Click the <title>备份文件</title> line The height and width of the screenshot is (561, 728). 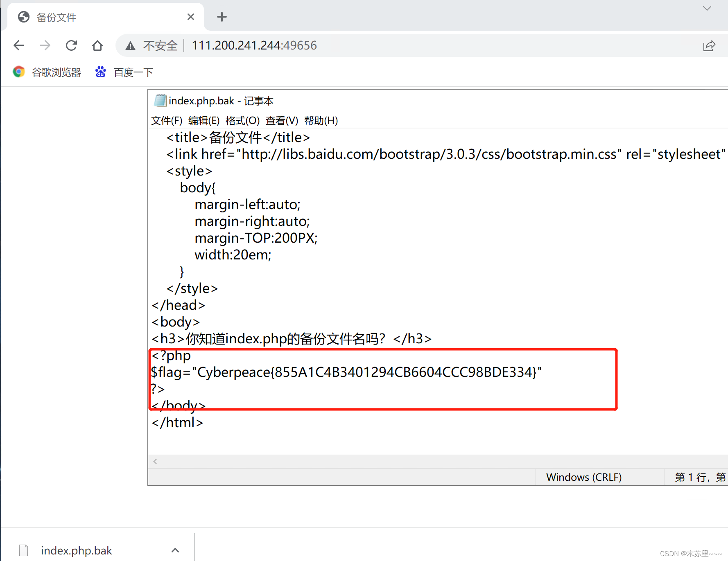(238, 137)
